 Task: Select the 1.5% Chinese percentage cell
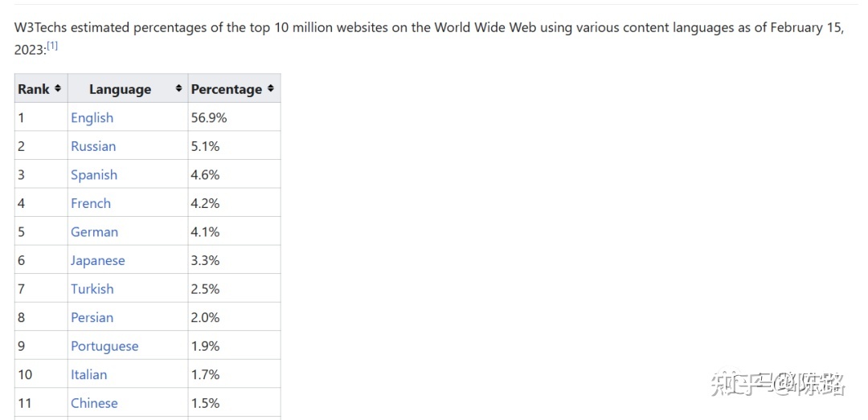click(x=234, y=403)
